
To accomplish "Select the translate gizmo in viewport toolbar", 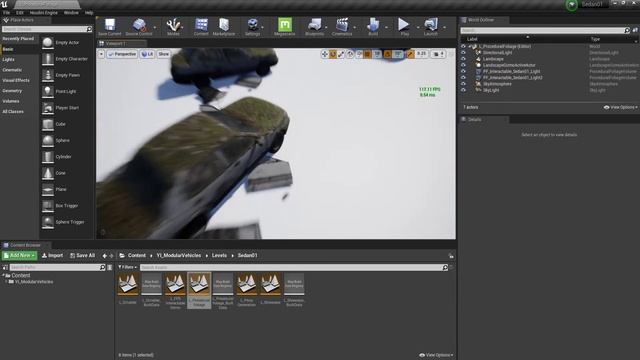I will pyautogui.click(x=325, y=54).
